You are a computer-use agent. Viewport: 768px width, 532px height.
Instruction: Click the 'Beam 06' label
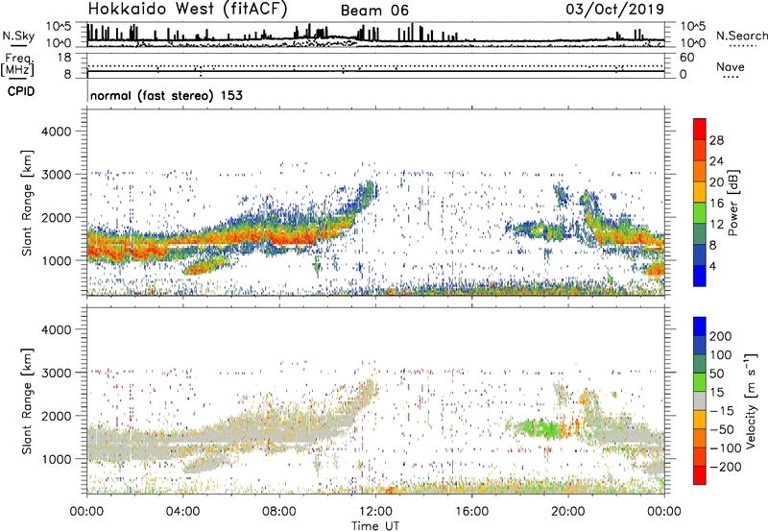click(x=374, y=11)
